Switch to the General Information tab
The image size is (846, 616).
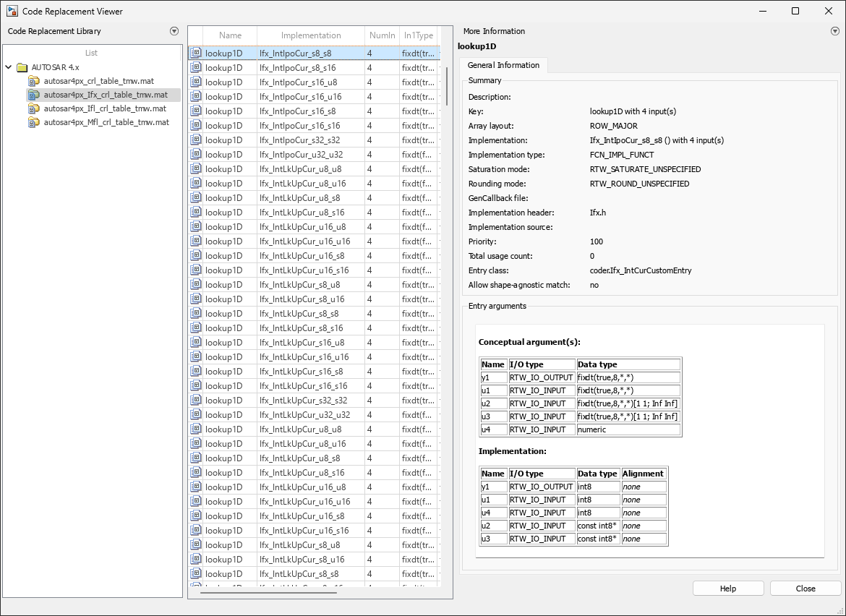[503, 65]
